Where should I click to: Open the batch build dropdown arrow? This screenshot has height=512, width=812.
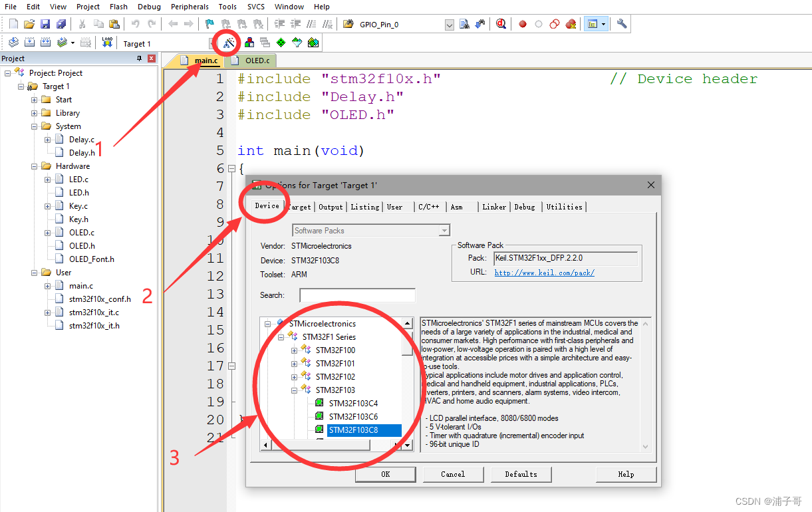tap(72, 43)
